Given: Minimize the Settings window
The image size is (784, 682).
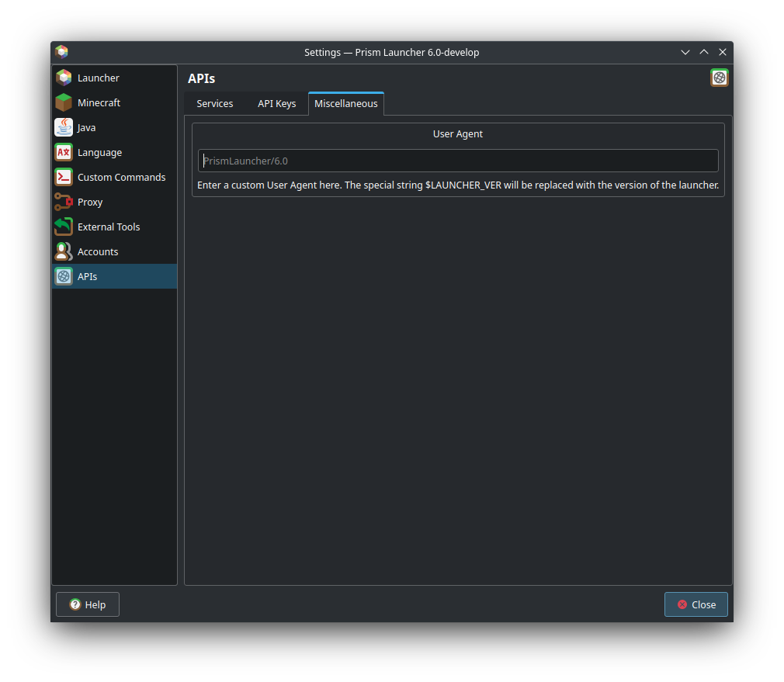Looking at the screenshot, I should tap(685, 52).
